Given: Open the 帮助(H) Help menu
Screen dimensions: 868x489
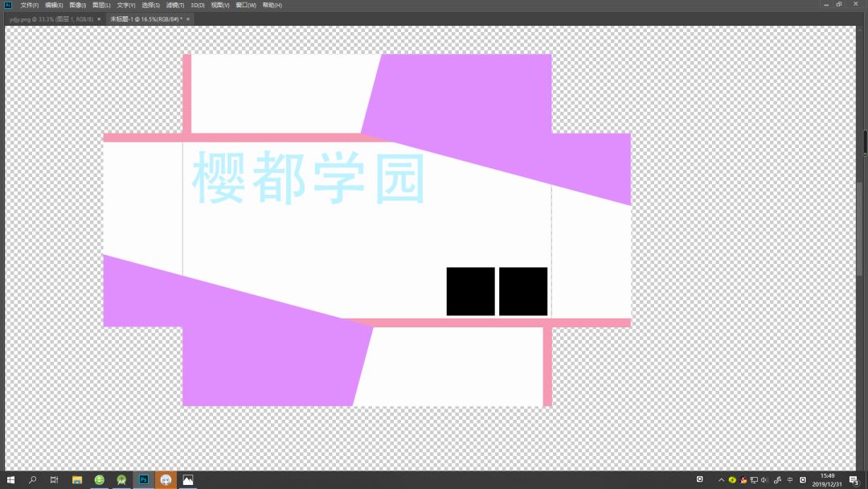Looking at the screenshot, I should click(272, 5).
